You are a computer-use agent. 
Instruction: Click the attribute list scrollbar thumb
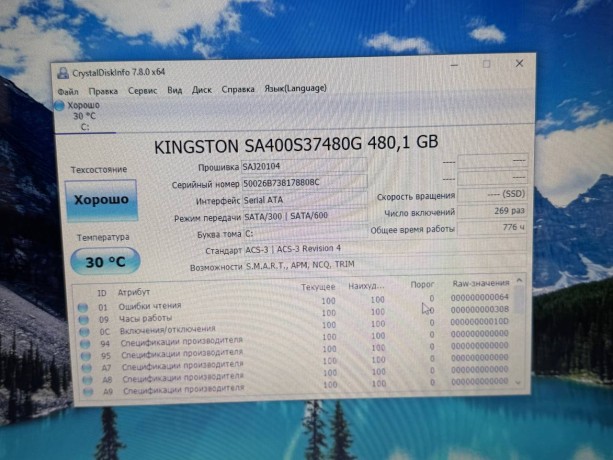(x=519, y=300)
